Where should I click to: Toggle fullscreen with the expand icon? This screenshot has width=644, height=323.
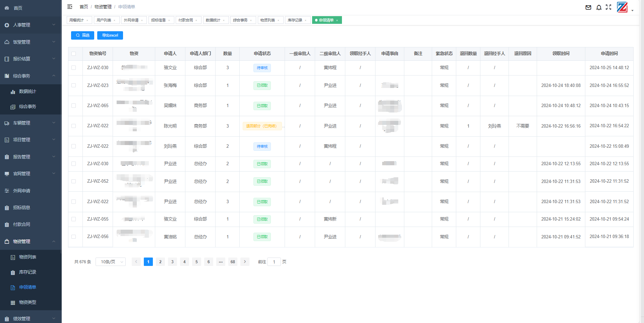608,7
